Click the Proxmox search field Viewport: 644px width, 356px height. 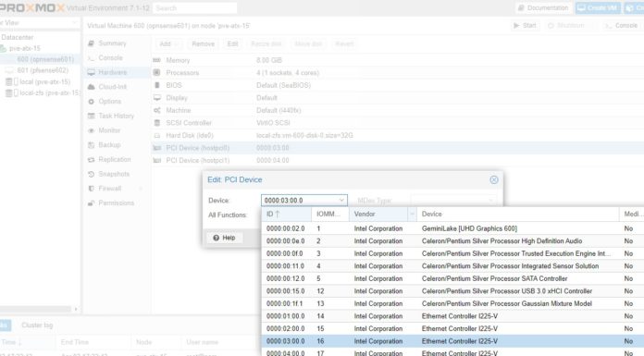[x=194, y=8]
